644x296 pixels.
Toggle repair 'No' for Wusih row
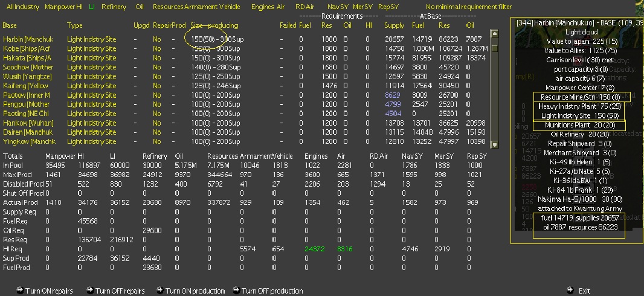pos(156,77)
